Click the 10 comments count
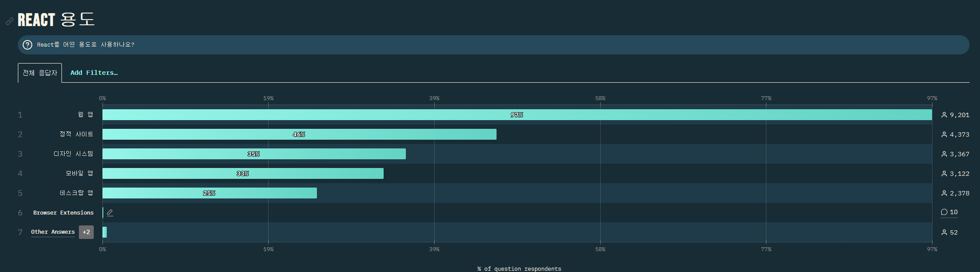 coord(954,212)
